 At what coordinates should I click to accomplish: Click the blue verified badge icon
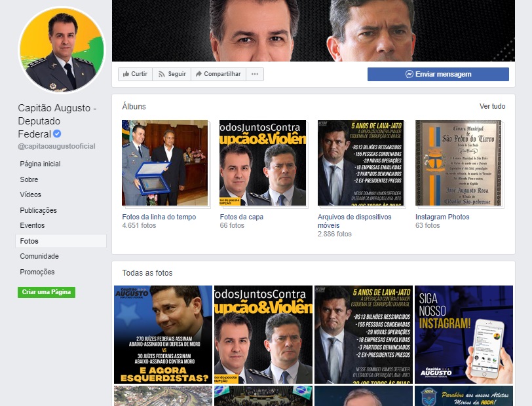tap(57, 134)
